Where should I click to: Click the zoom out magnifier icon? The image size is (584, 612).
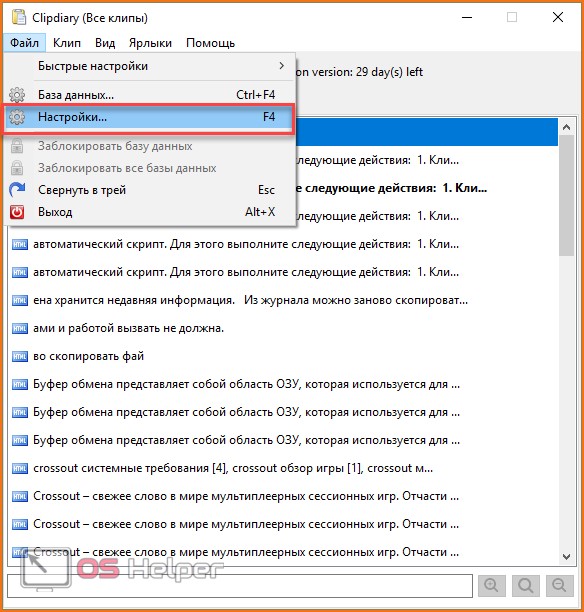(560, 585)
